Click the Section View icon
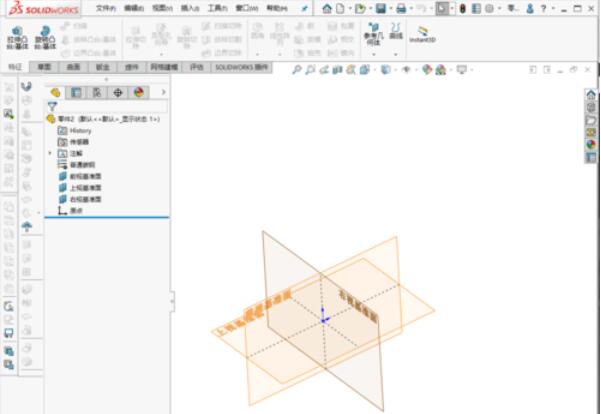The height and width of the screenshot is (414, 601). (337, 70)
